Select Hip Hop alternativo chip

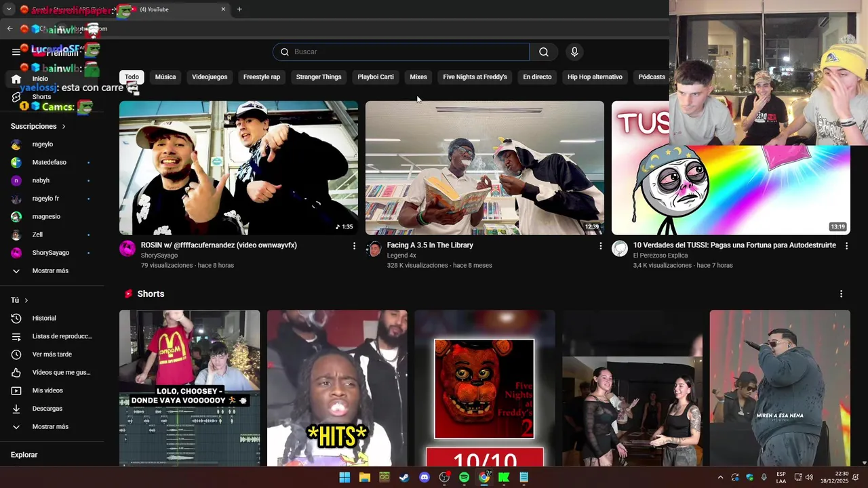click(x=595, y=77)
